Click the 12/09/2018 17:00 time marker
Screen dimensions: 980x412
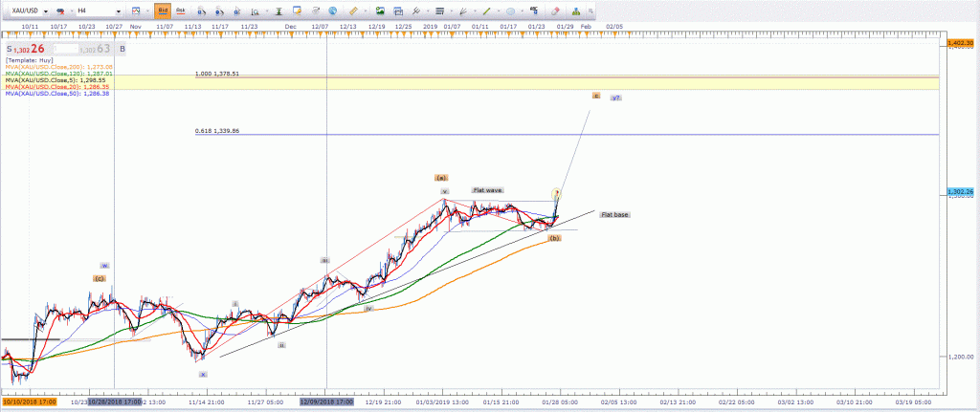326,403
